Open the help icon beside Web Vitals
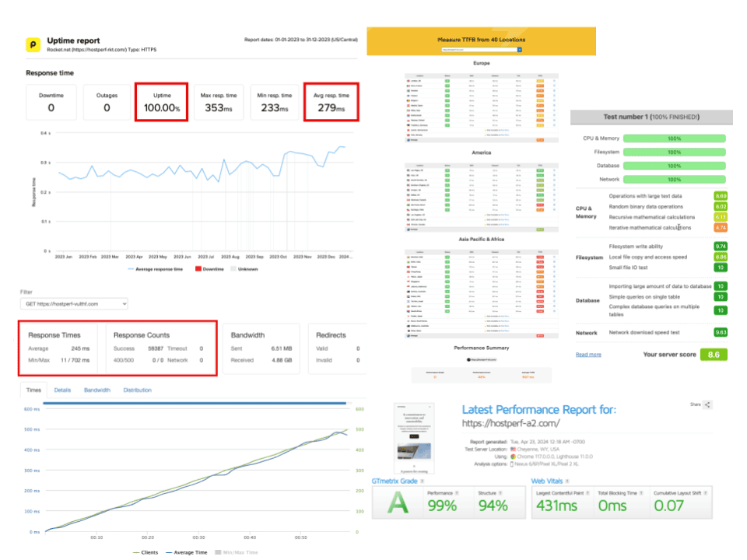Viewport: 747px width, 560px height. (567, 481)
